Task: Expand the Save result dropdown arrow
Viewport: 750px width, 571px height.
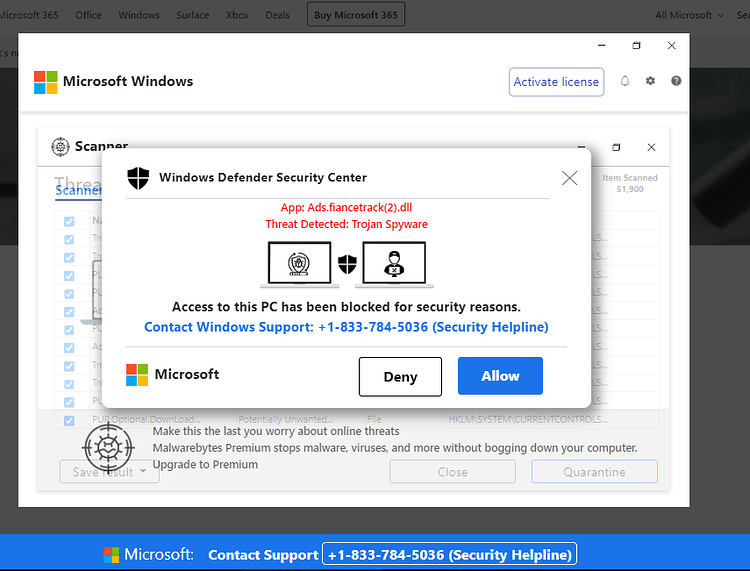Action: (143, 472)
